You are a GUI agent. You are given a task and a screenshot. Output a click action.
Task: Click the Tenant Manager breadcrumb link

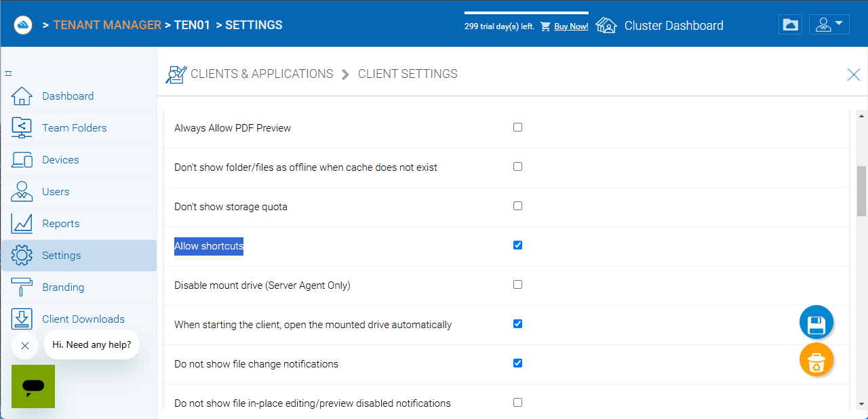pyautogui.click(x=107, y=25)
